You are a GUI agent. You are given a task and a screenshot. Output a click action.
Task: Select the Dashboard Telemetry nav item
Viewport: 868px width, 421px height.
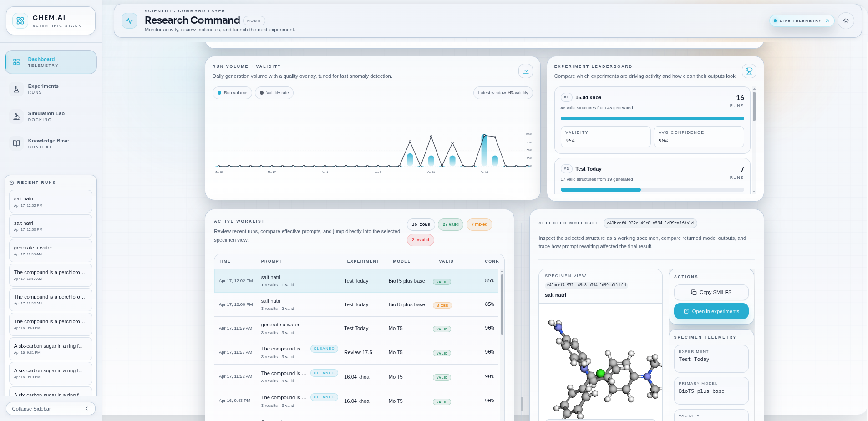51,62
